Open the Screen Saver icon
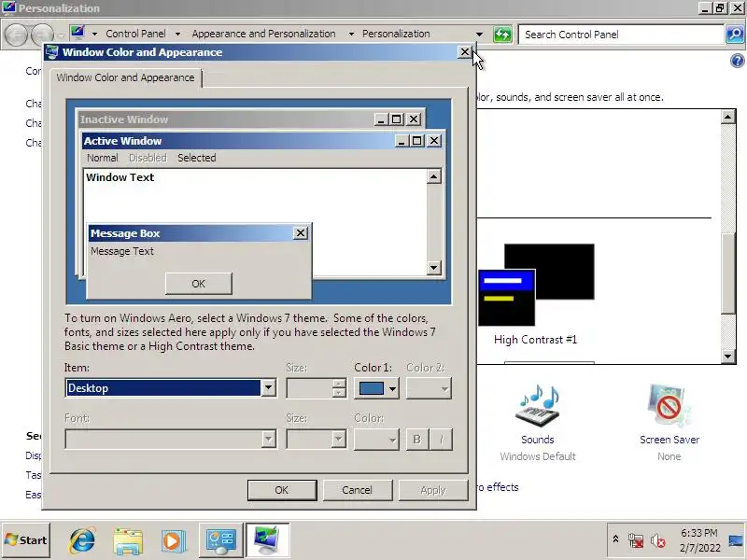 click(x=669, y=406)
